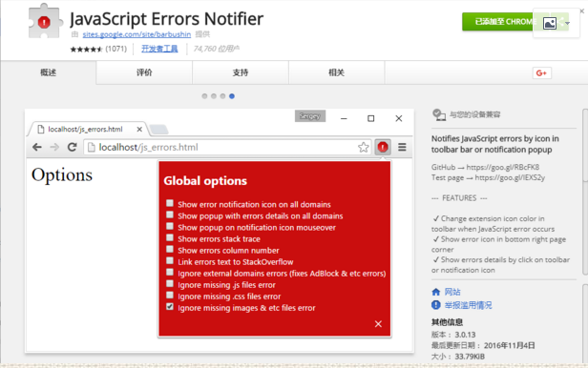This screenshot has height=368, width=588.
Task: Click the 74,760 位用户 user count
Action: pyautogui.click(x=217, y=49)
